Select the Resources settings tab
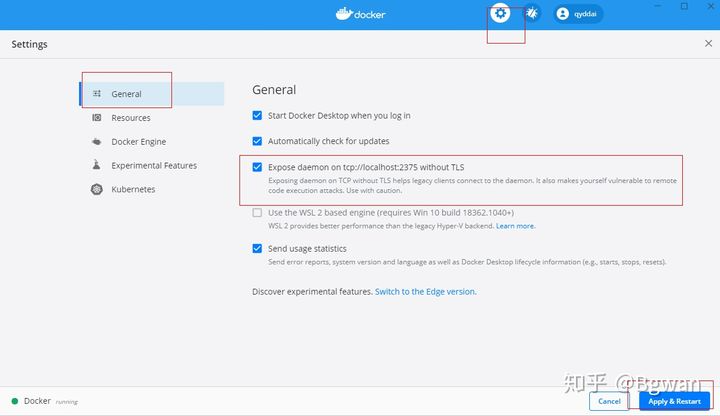720x416 pixels. click(152, 118)
